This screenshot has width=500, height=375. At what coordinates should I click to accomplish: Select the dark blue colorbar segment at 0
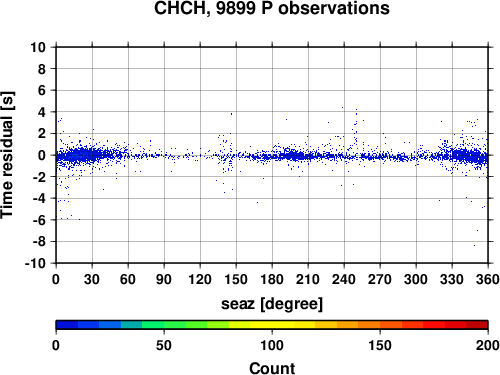[67, 325]
